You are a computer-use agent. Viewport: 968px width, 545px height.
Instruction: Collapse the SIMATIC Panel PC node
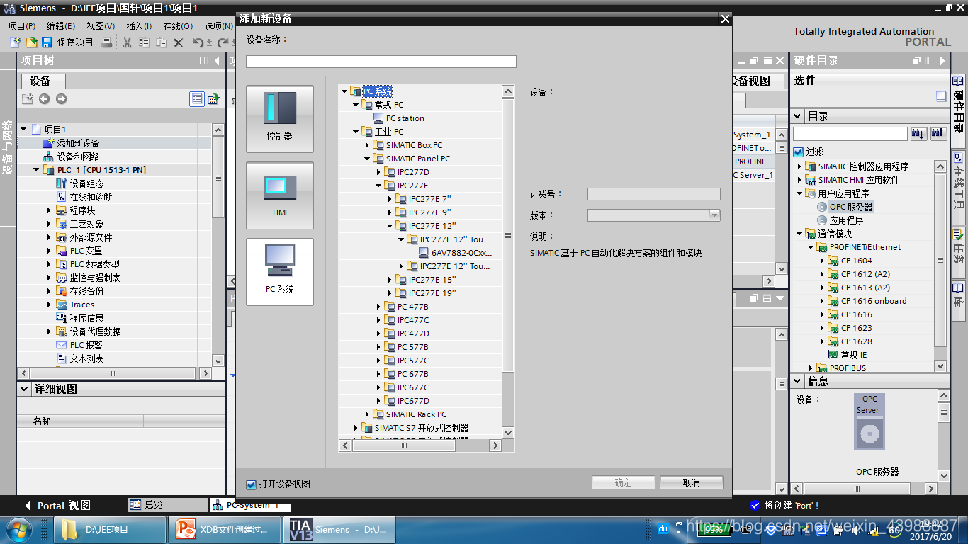(367, 159)
